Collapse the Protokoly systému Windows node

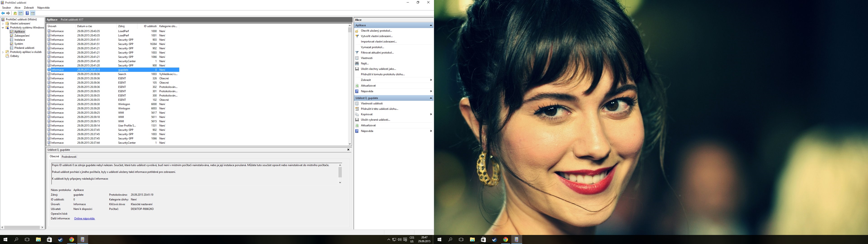tap(3, 28)
